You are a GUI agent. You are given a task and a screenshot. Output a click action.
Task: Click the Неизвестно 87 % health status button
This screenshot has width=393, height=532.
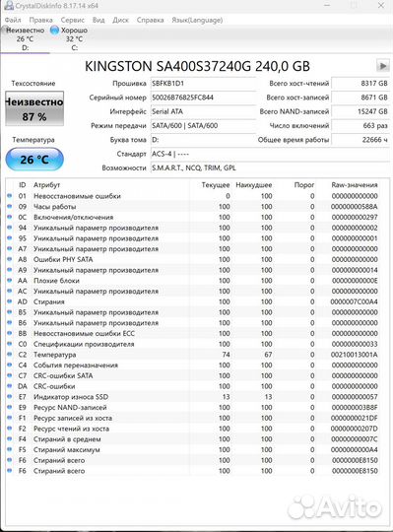pos(34,108)
